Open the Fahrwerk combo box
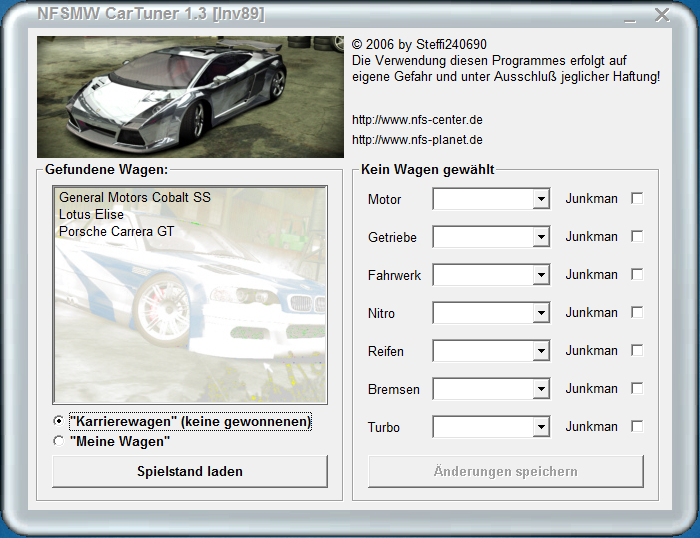Viewport: 700px width, 538px height. click(541, 275)
